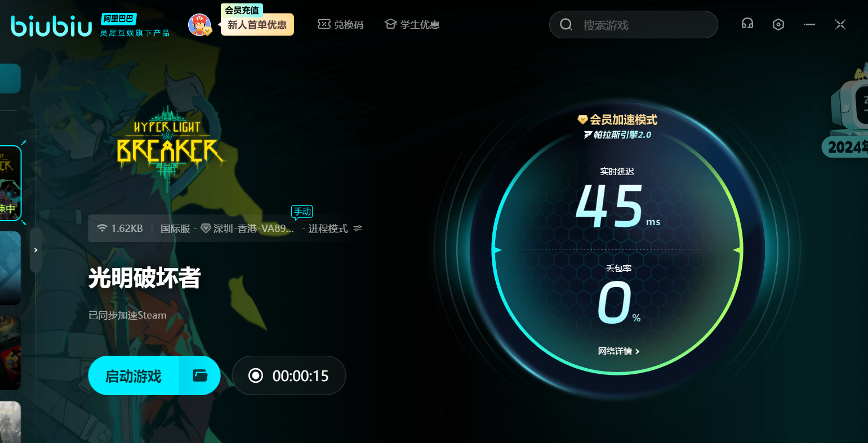This screenshot has width=868, height=443.
Task: Toggle the 手动 manual mode tag
Action: 302,212
